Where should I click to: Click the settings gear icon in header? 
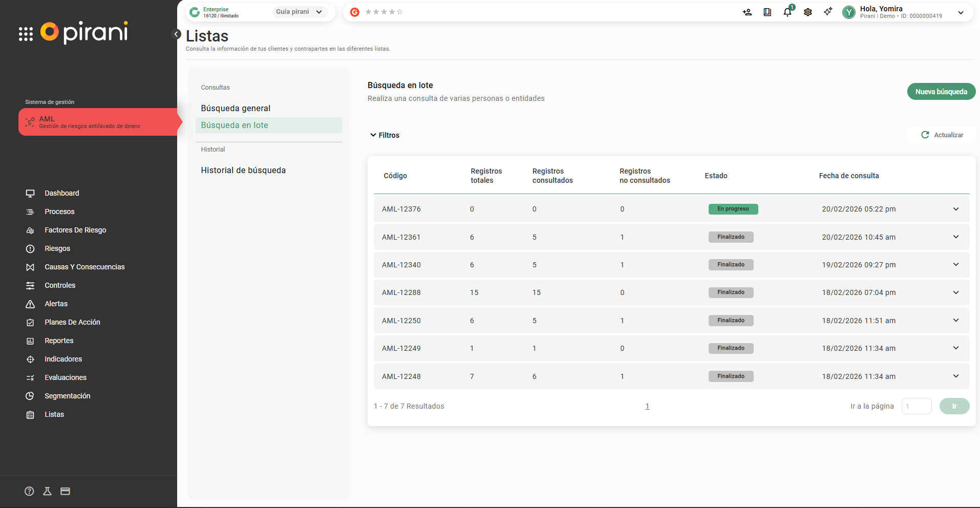point(807,12)
